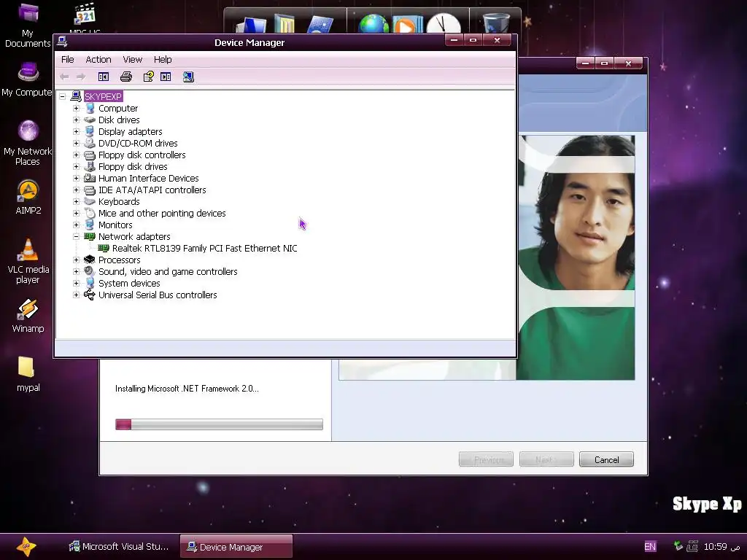Click the Realtek RTL8139 network card icon

point(104,248)
